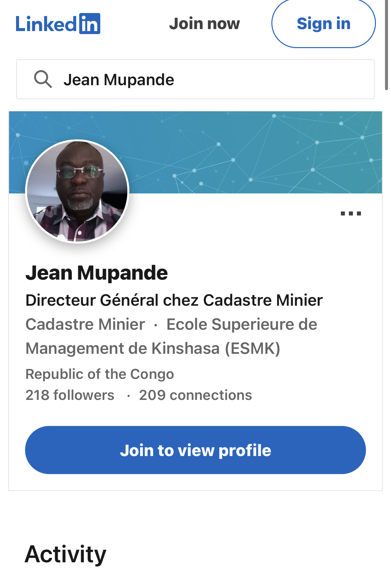Open Jean Mupande's profile photo
The image size is (391, 588).
[77, 191]
